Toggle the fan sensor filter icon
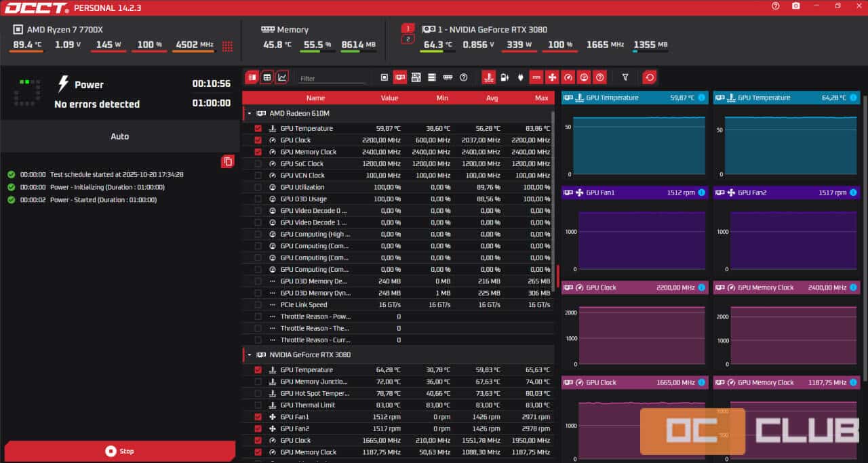Screen dimensions: 868x463 552,77
